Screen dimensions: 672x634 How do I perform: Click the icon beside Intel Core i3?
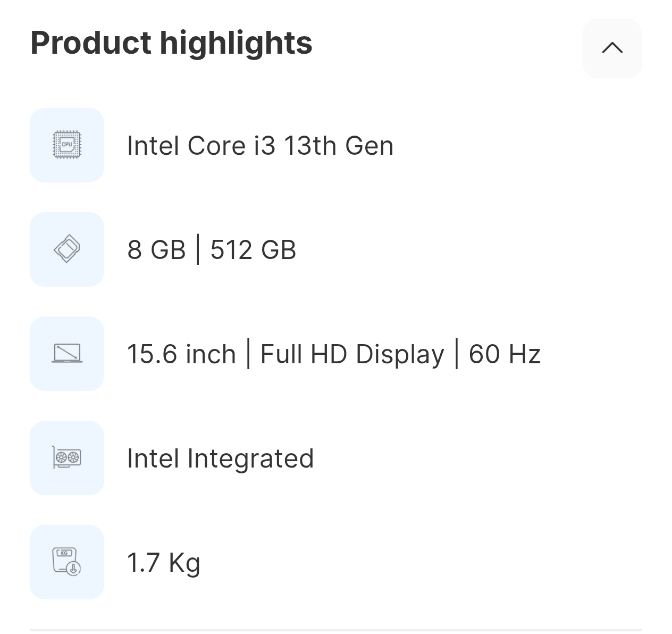67,145
